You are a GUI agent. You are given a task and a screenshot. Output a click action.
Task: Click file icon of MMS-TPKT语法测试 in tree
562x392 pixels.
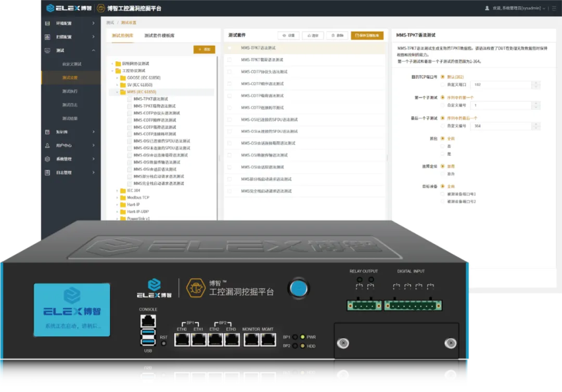point(130,99)
